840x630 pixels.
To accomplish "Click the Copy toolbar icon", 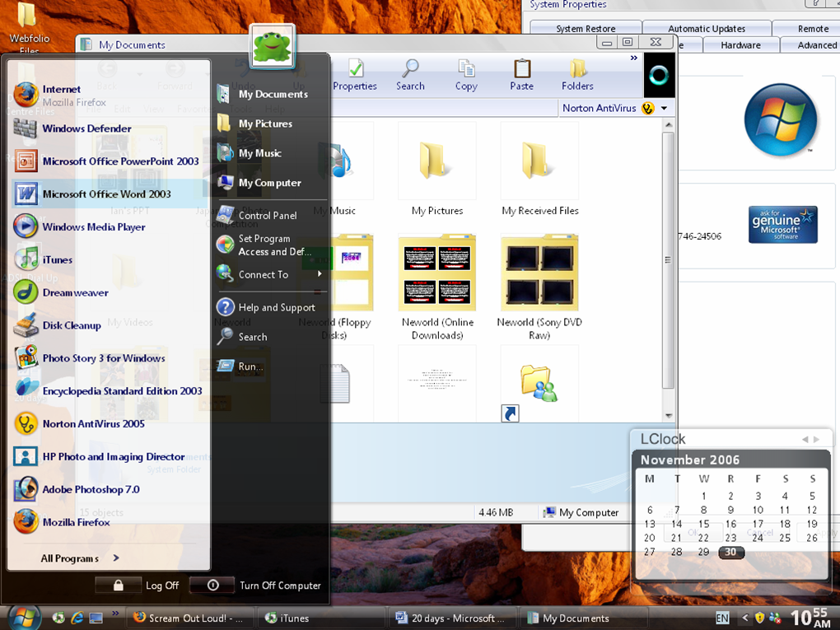I will pos(466,75).
